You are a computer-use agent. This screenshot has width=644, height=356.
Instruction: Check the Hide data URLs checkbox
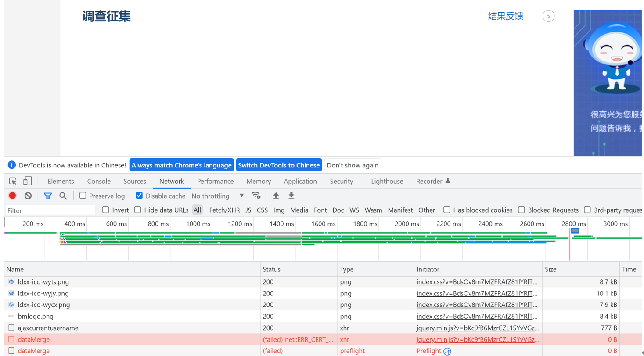pos(138,210)
